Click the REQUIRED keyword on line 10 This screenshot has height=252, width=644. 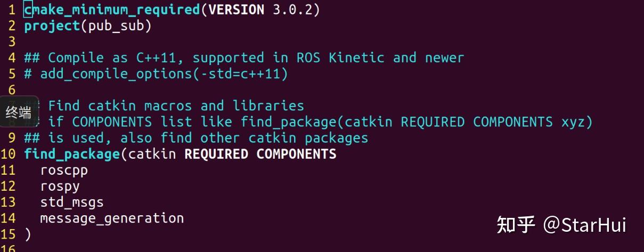216,154
